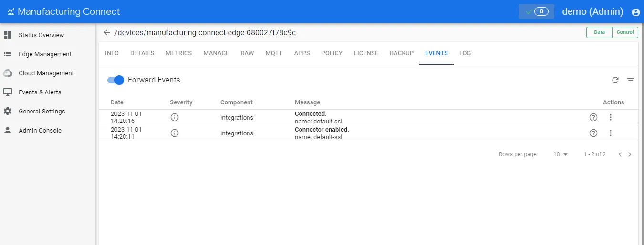Image resolution: width=644 pixels, height=245 pixels.
Task: Switch to the METRICS tab
Action: coord(179,53)
